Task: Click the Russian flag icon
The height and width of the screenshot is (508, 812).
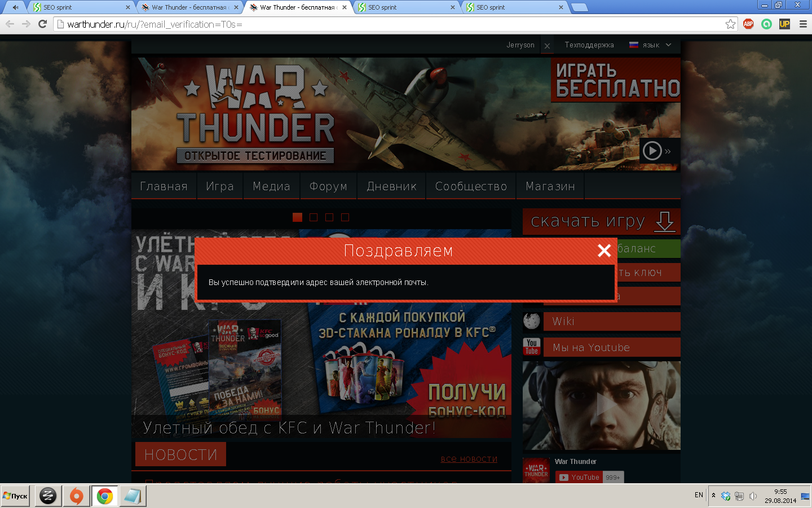Action: 634,45
